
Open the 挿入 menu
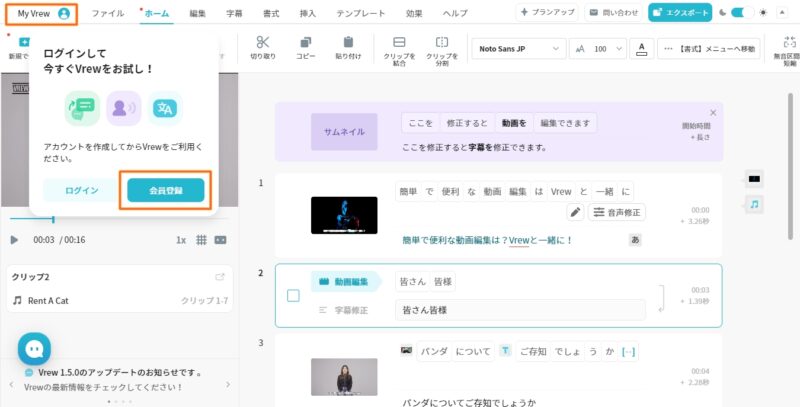click(x=308, y=14)
